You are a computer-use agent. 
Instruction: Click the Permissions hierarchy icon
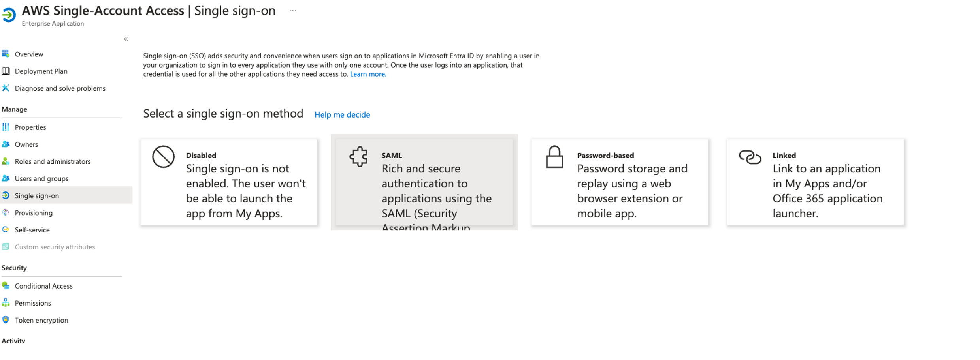click(x=6, y=303)
